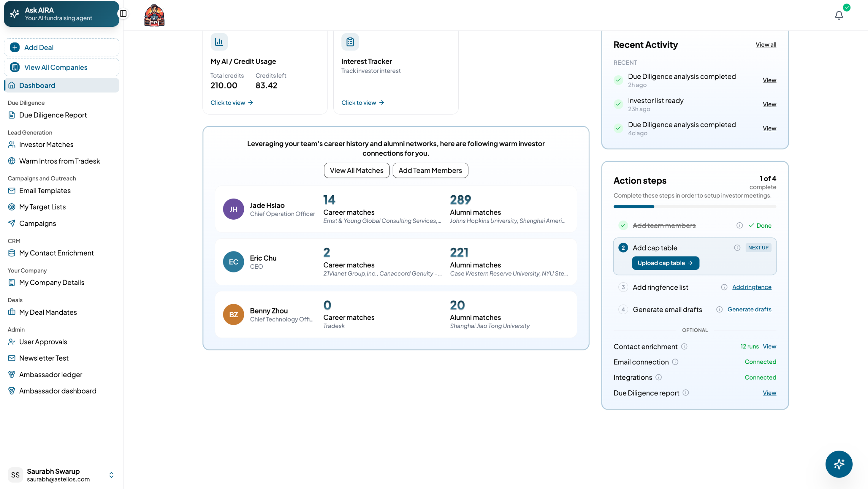
Task: Click the company logo avatar in header
Action: pyautogui.click(x=154, y=15)
